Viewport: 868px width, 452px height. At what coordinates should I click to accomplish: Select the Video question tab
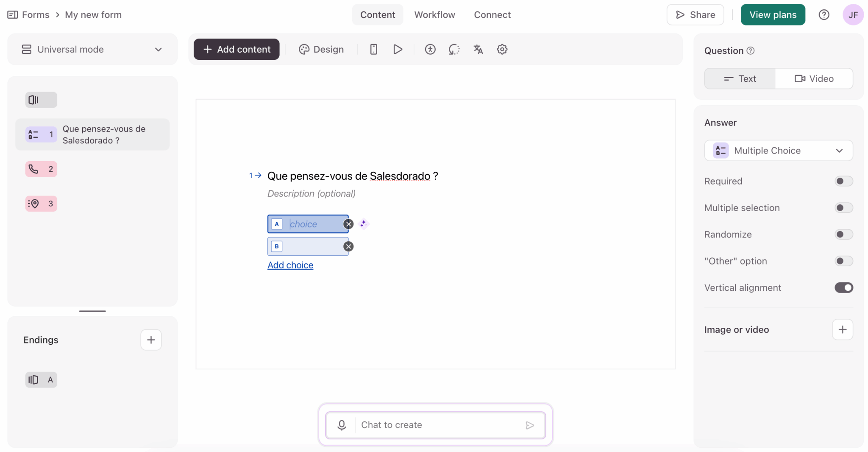pos(814,79)
